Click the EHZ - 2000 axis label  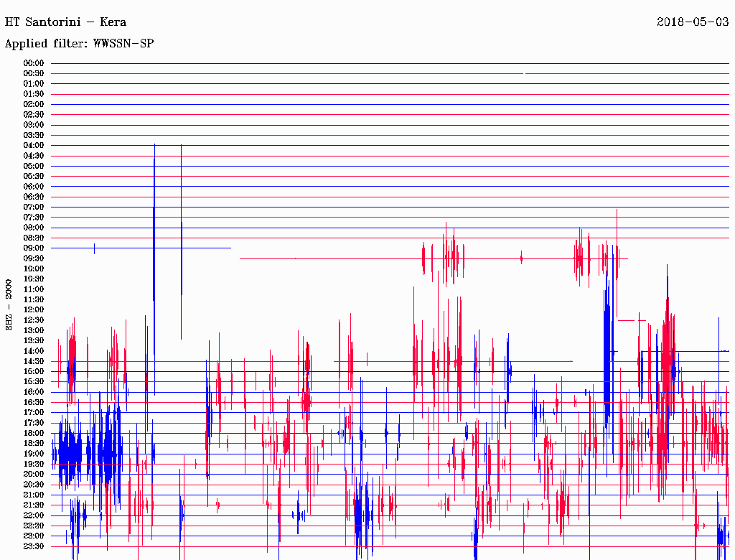point(9,305)
